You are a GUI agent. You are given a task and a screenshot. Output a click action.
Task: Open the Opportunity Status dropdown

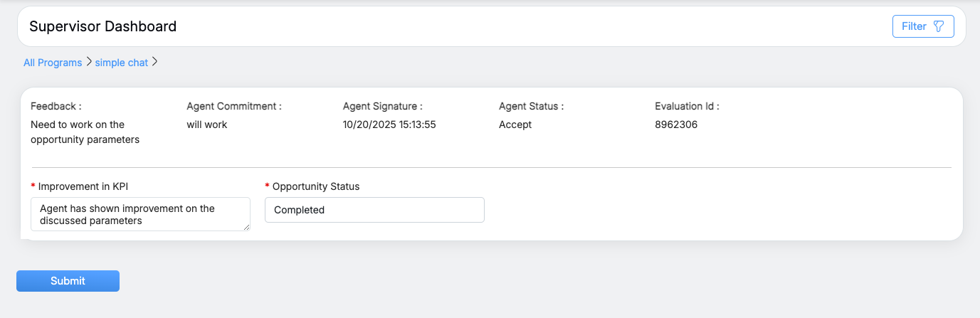click(374, 210)
